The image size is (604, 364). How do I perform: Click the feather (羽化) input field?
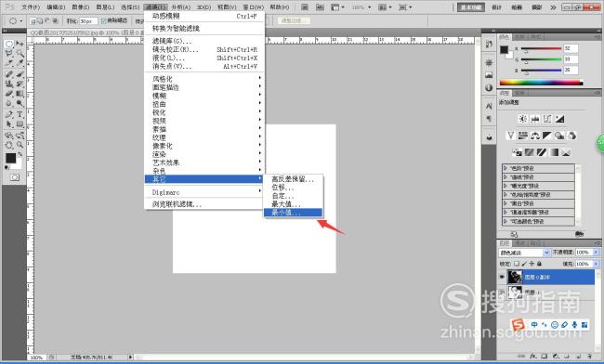pos(88,21)
